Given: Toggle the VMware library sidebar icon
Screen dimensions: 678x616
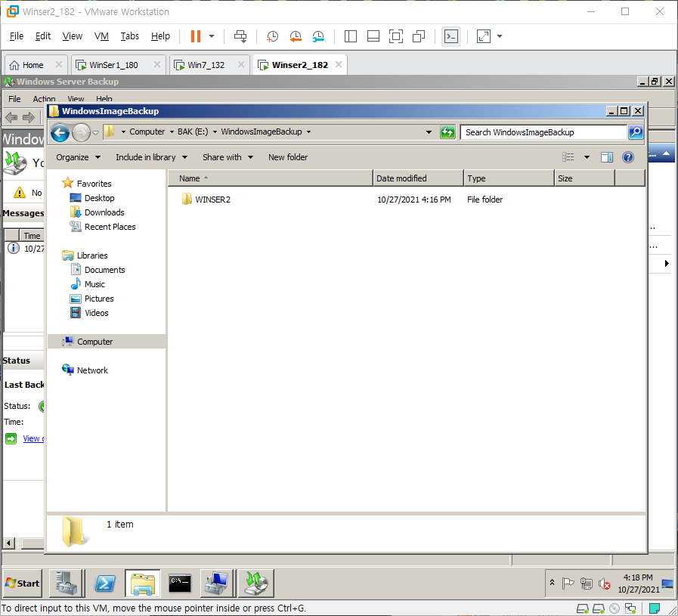Looking at the screenshot, I should 350,36.
